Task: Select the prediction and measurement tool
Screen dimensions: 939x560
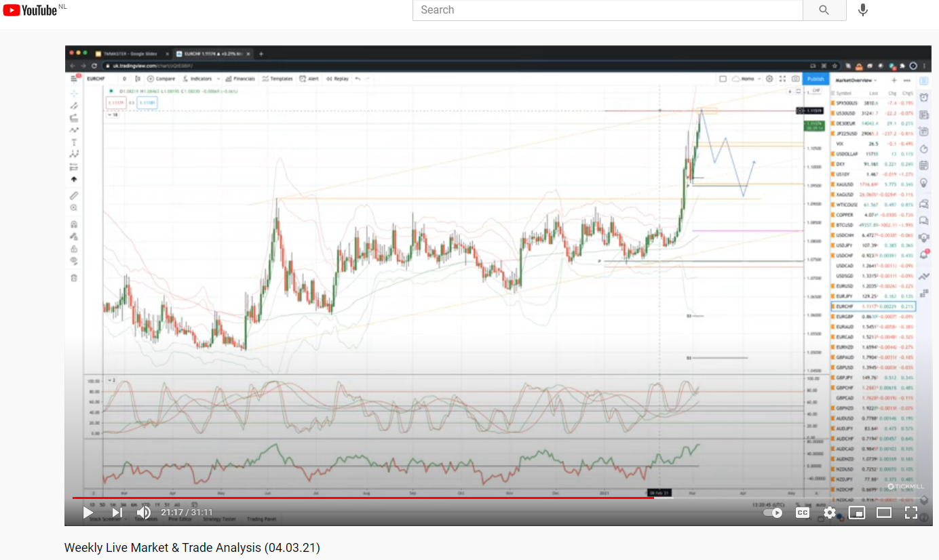Action: [74, 167]
